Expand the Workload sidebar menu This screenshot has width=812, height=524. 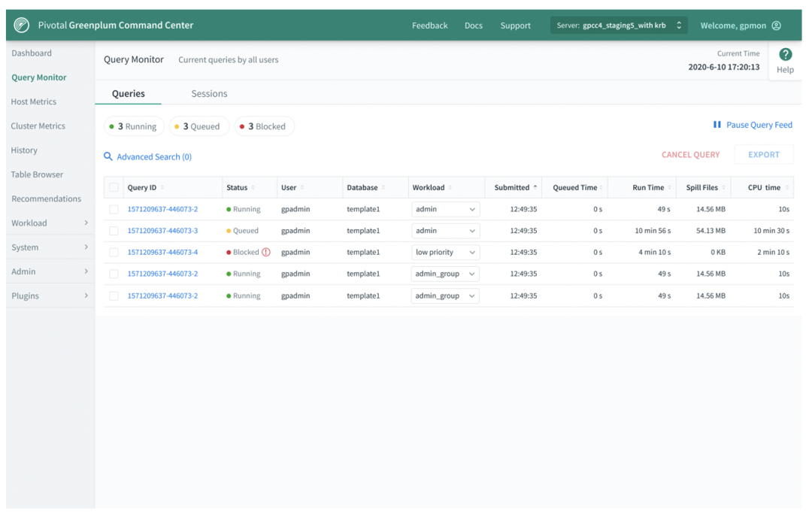50,223
